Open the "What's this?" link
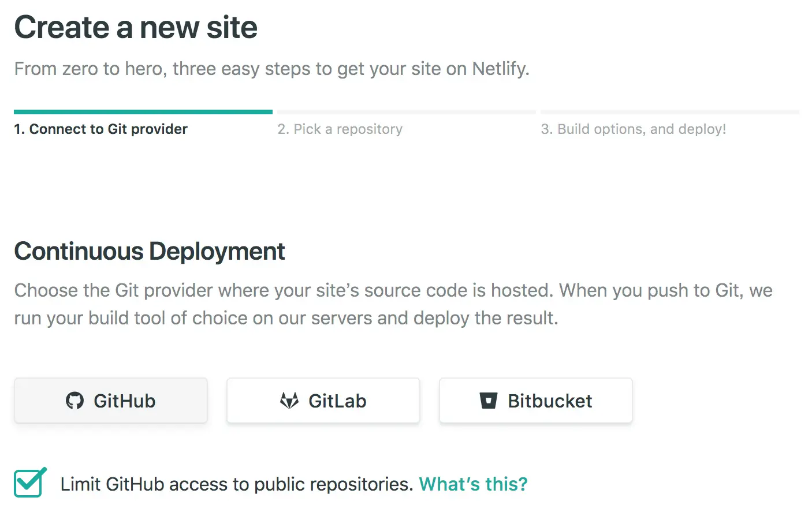This screenshot has width=812, height=516. [x=473, y=484]
